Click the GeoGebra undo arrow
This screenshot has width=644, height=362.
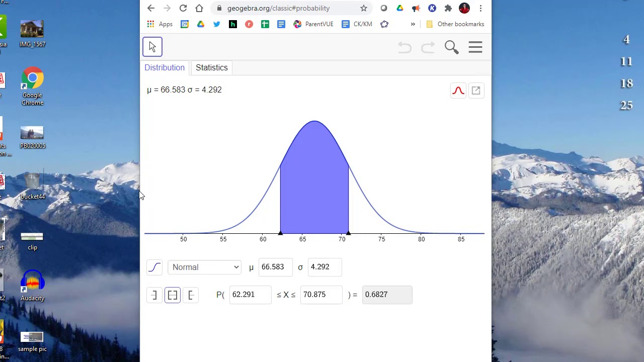(x=405, y=47)
